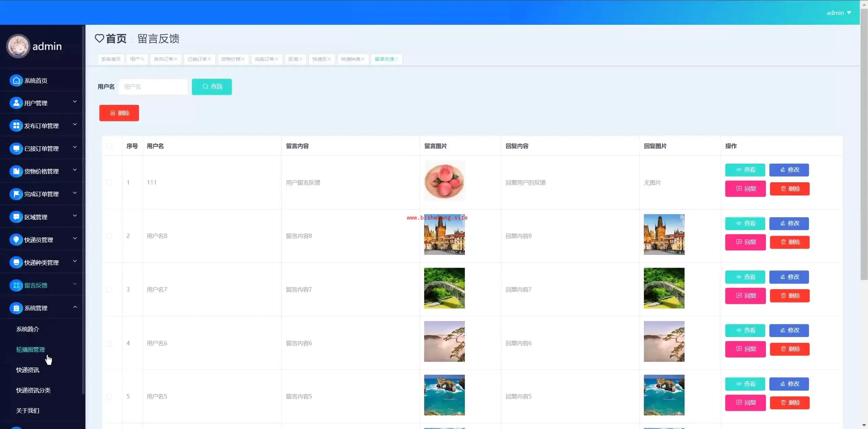The height and width of the screenshot is (429, 868).
Task: Click the teal 查询 search button
Action: point(212,87)
